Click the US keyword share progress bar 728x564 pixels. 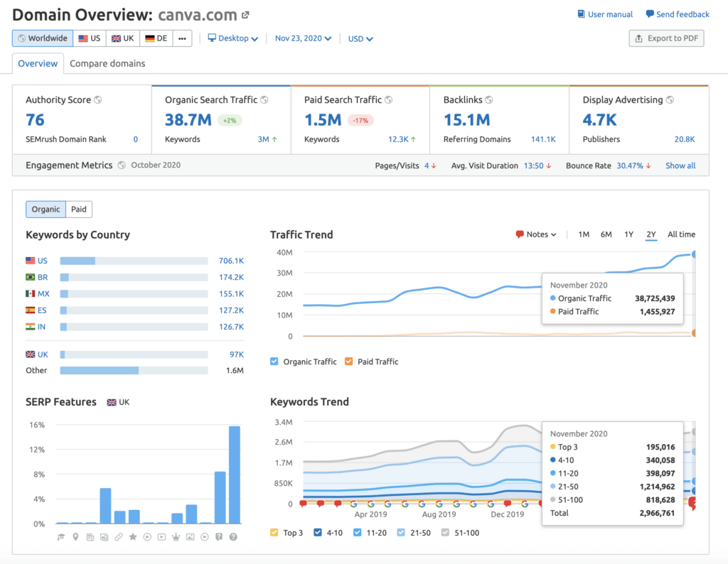point(134,261)
